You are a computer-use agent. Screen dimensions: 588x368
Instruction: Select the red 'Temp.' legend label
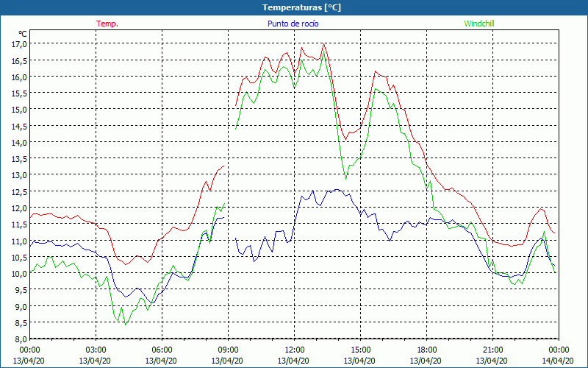(107, 24)
